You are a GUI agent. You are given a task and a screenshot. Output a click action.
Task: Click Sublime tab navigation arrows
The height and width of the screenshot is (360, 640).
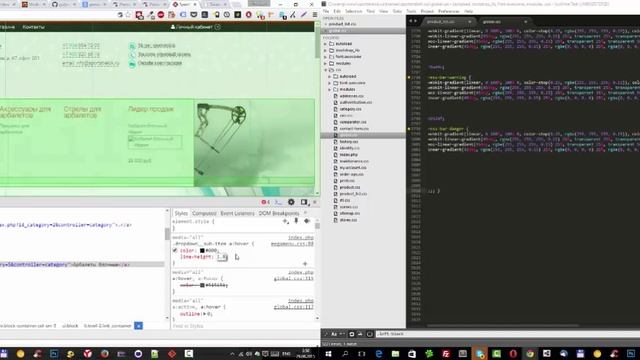coord(413,21)
